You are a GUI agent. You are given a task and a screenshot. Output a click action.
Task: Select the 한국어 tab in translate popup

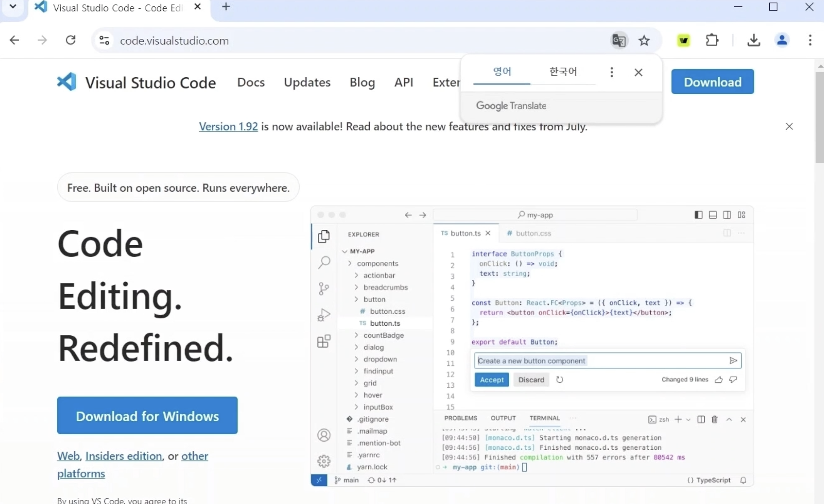tap(563, 72)
